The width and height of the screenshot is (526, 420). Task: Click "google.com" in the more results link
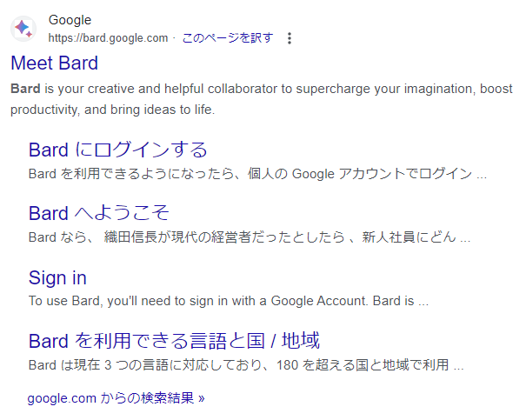coord(61,399)
